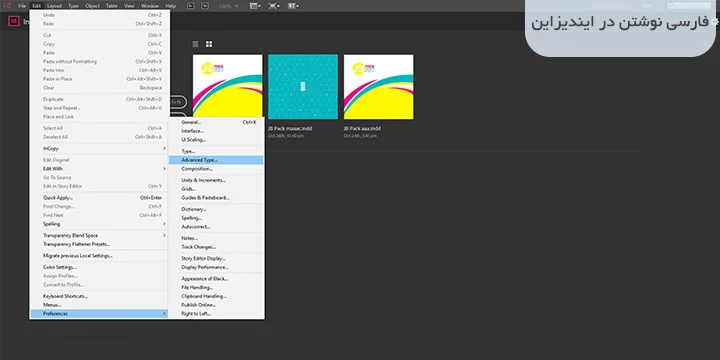Open Type... preferences in submenu
The width and height of the screenshot is (720, 360).
point(216,151)
